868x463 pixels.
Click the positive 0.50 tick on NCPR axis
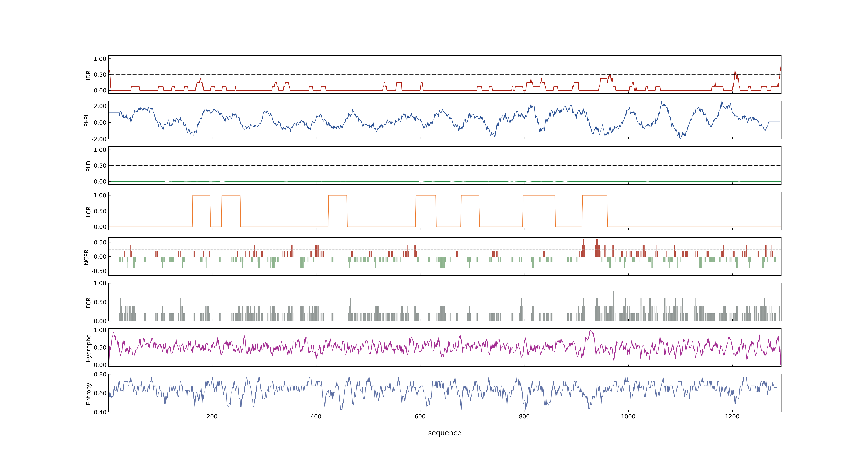(100, 242)
